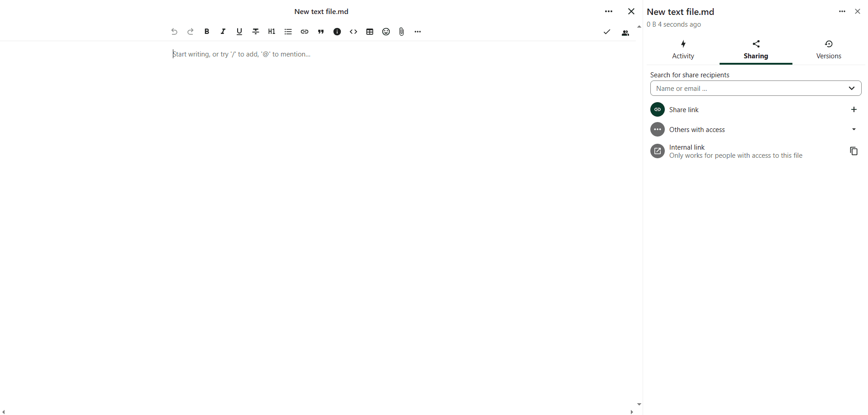
Task: Copy the internal link to clipboard
Action: pyautogui.click(x=854, y=151)
